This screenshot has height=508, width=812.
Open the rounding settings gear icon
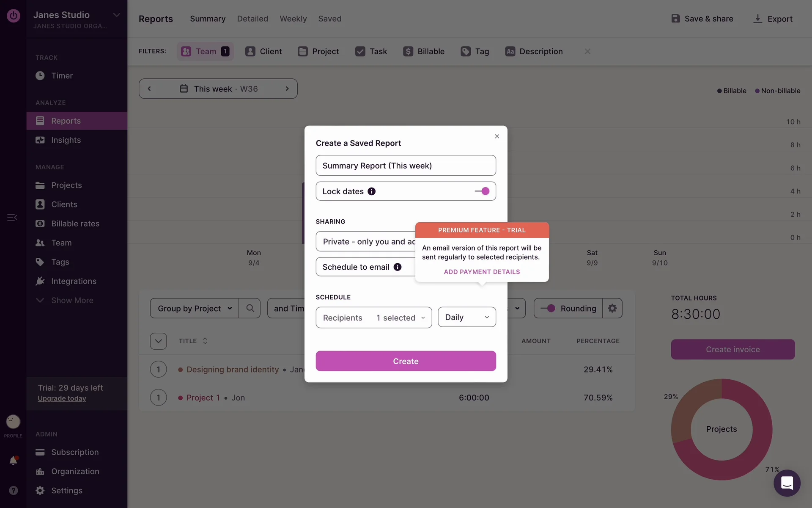pos(612,308)
